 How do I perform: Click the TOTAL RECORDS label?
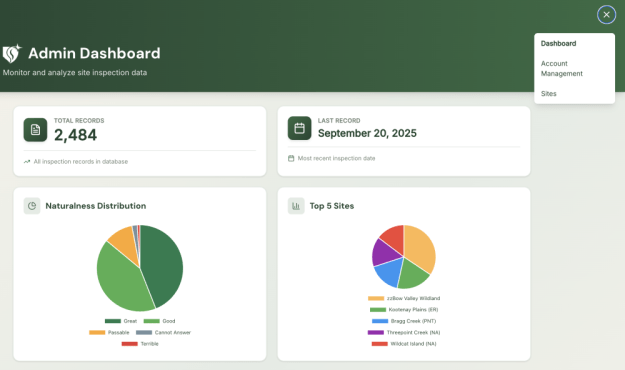pos(79,120)
